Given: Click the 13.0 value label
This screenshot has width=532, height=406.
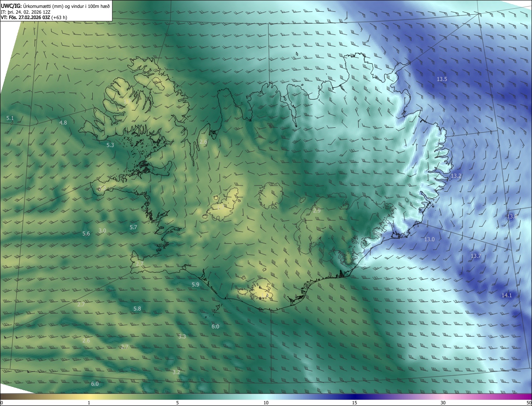Looking at the screenshot, I should pos(429,240).
